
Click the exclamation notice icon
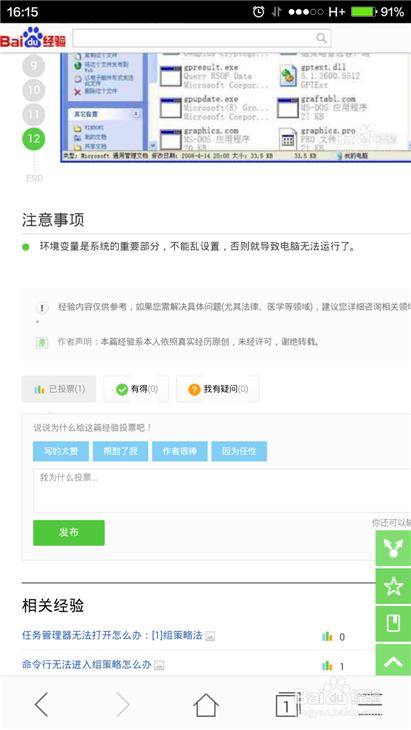click(x=42, y=307)
